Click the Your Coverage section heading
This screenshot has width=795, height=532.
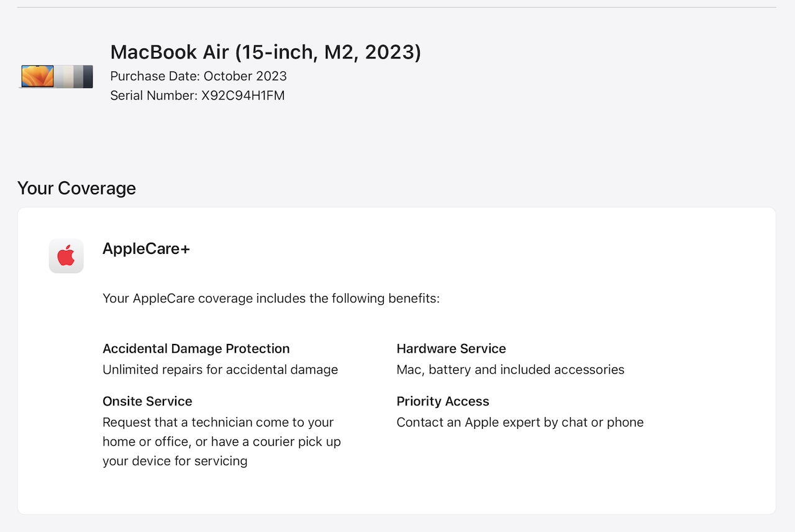click(76, 188)
